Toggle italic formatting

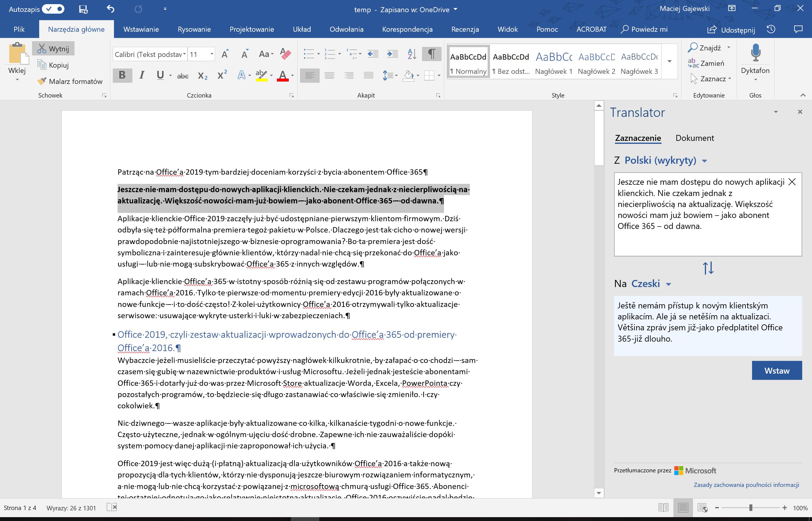tap(142, 75)
